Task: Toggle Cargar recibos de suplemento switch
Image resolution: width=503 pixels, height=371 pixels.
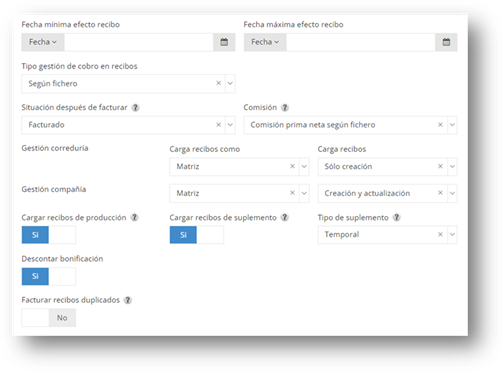Action: tap(197, 235)
